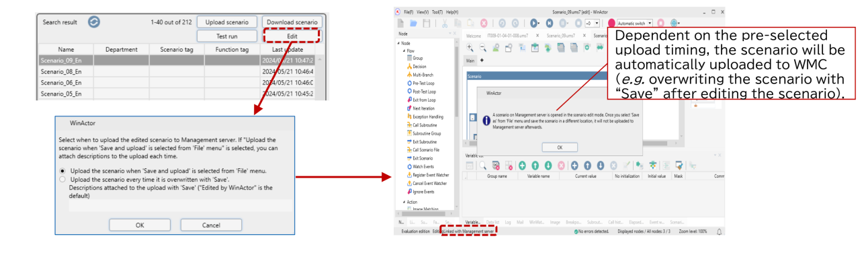
Task: Open notifications via the status bar bell icon
Action: point(719,231)
